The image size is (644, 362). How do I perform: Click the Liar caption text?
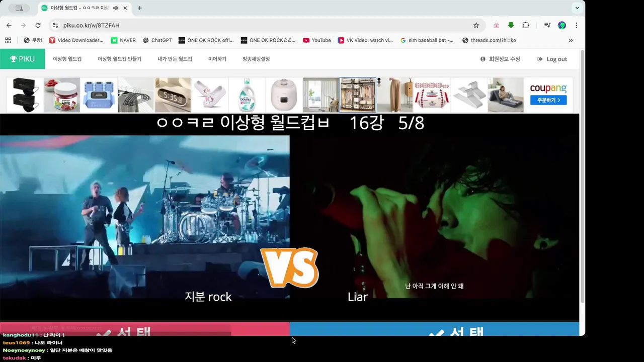[x=358, y=297]
